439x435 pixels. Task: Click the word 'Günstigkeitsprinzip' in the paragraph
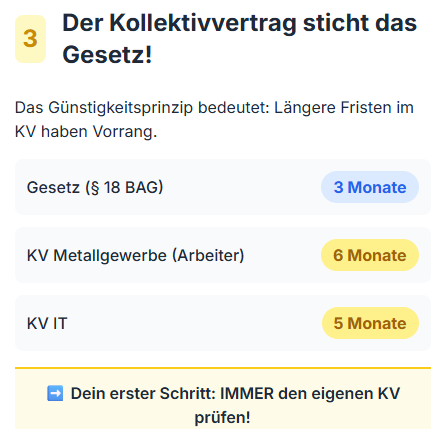click(x=121, y=108)
